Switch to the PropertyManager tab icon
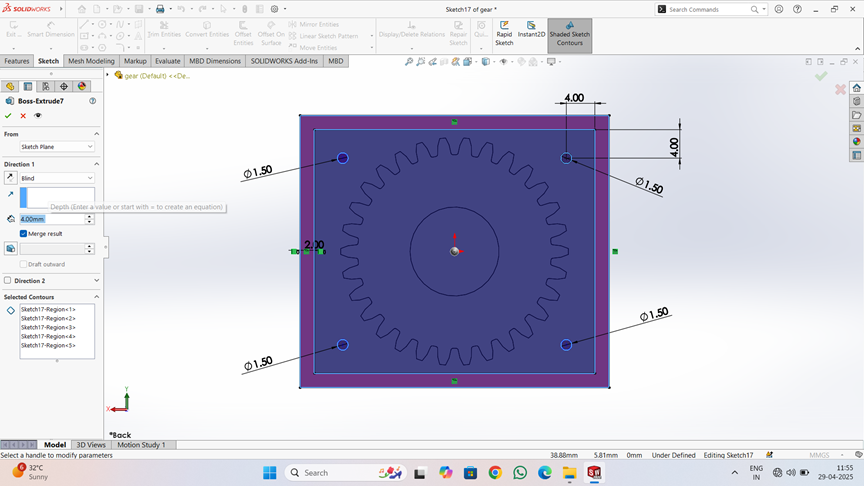Screen dimensions: 864x486 click(28, 86)
